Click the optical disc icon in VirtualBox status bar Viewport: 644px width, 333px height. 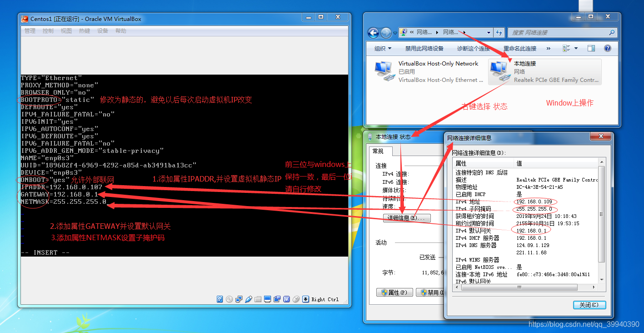pos(229,299)
